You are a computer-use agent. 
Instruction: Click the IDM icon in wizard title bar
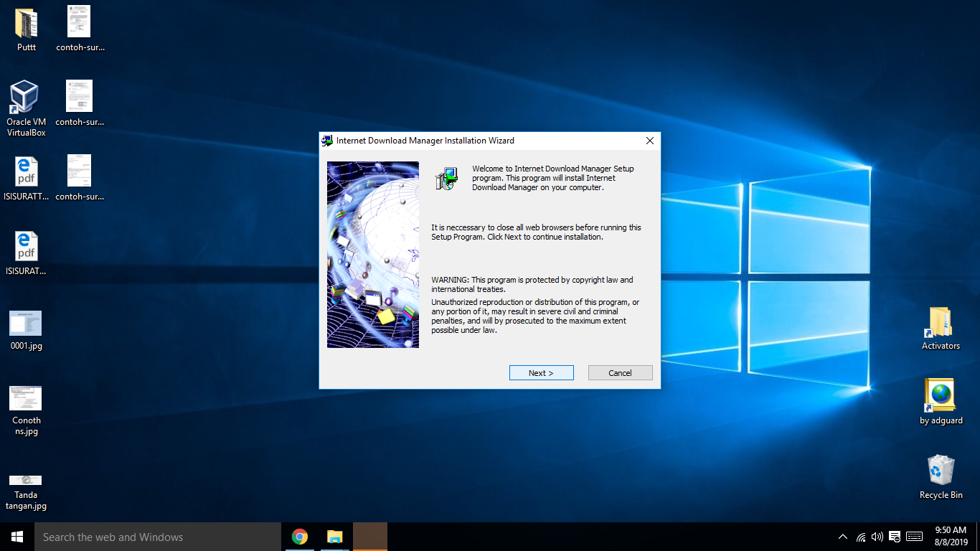tap(327, 141)
